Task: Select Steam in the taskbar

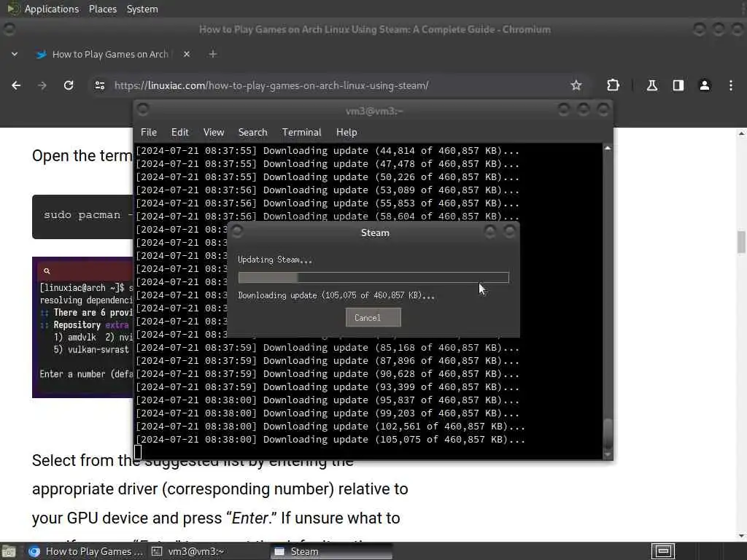Action: [x=332, y=551]
